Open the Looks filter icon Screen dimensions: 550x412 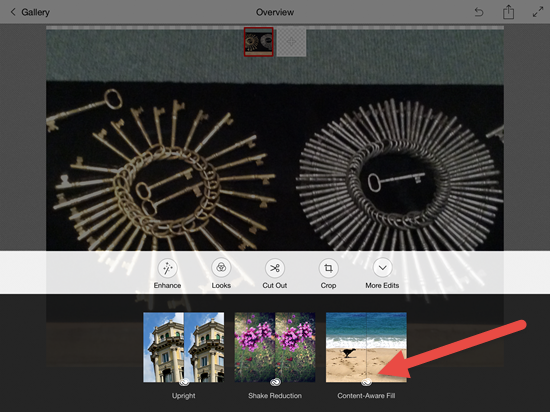[x=221, y=268]
